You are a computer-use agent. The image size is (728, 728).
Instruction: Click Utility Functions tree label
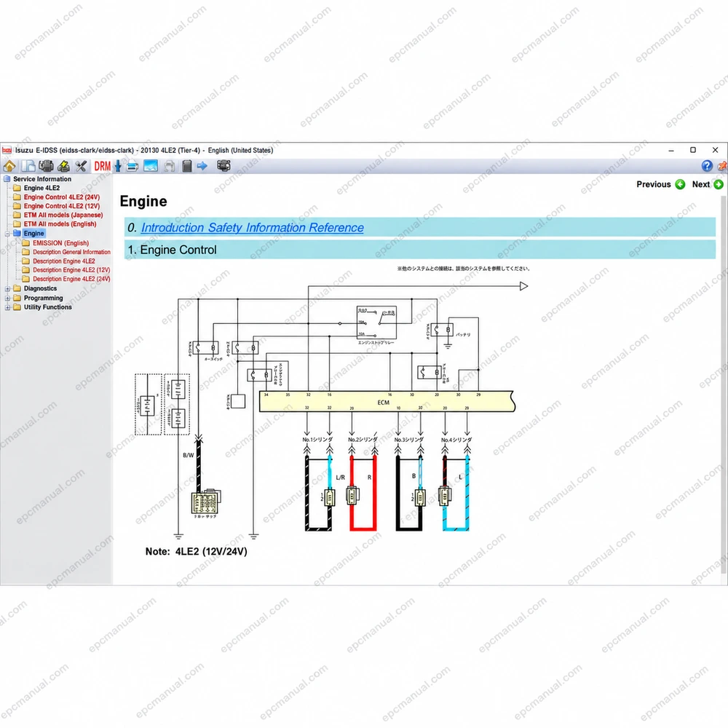pyautogui.click(x=48, y=307)
